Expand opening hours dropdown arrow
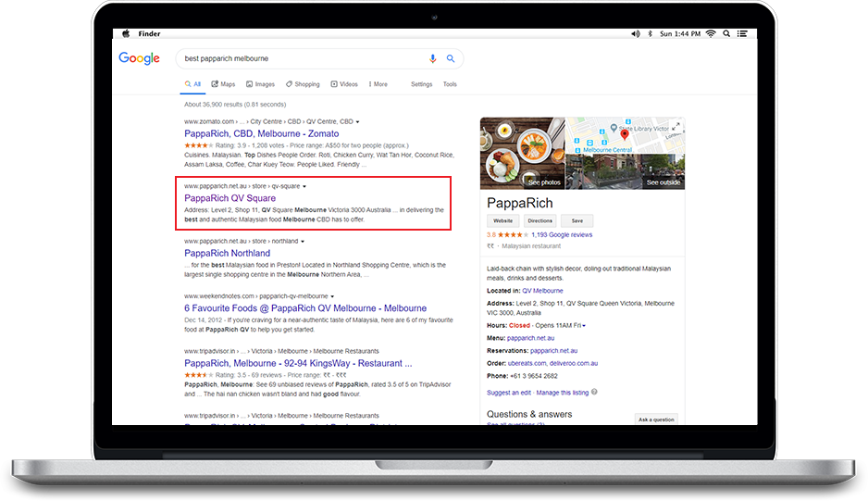Image resolution: width=868 pixels, height=501 pixels. [x=584, y=326]
